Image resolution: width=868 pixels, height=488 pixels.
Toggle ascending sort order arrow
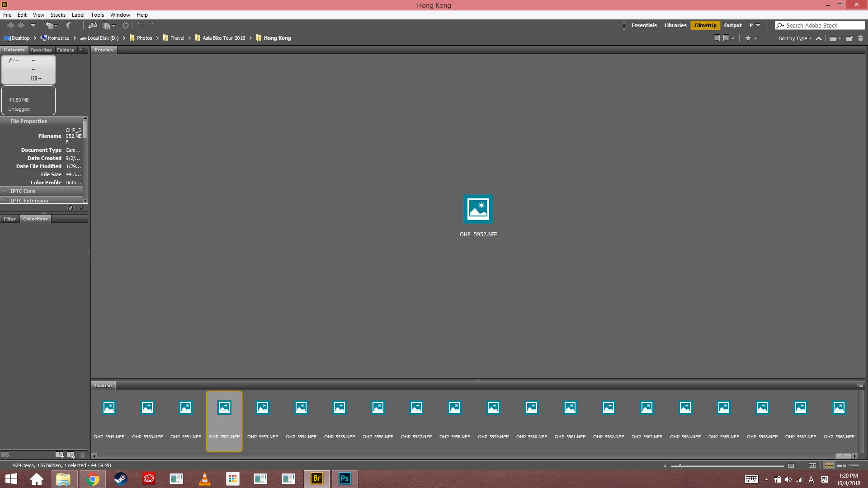[819, 38]
